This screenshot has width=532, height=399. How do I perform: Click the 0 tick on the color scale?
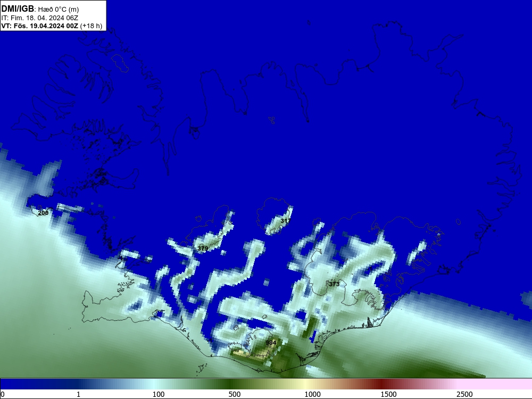pos(3,394)
